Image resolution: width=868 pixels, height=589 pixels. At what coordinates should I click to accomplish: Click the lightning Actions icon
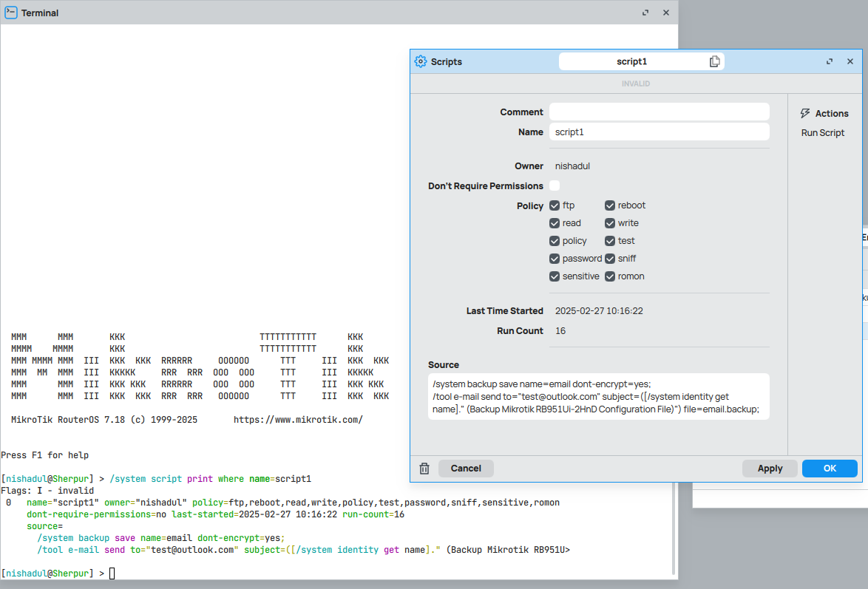click(x=806, y=114)
